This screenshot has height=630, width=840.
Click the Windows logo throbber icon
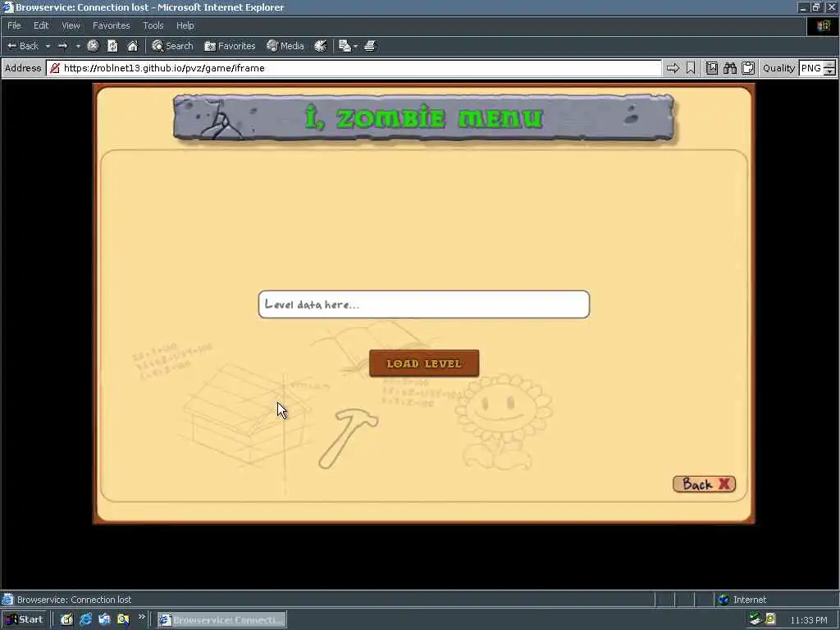point(824,25)
